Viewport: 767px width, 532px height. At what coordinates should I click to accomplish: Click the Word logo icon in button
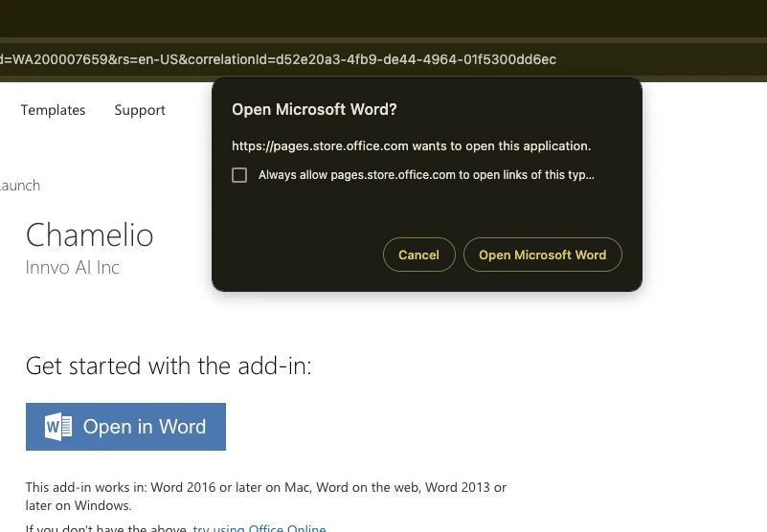coord(58,427)
